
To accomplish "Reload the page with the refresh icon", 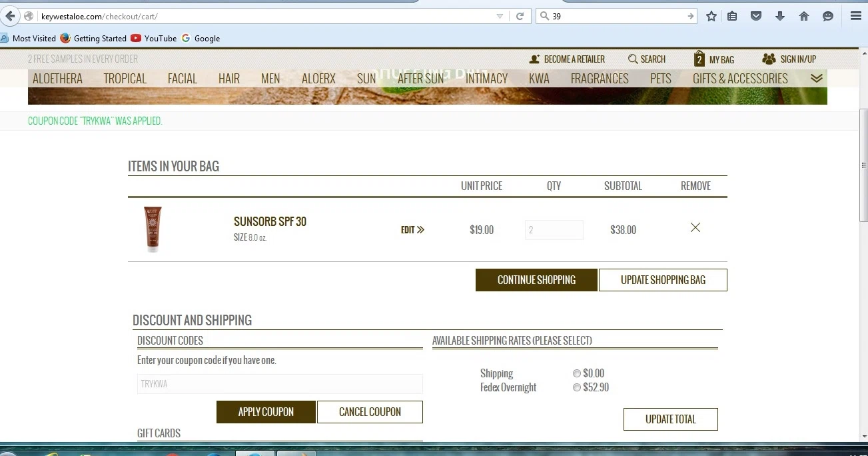I will pos(520,16).
